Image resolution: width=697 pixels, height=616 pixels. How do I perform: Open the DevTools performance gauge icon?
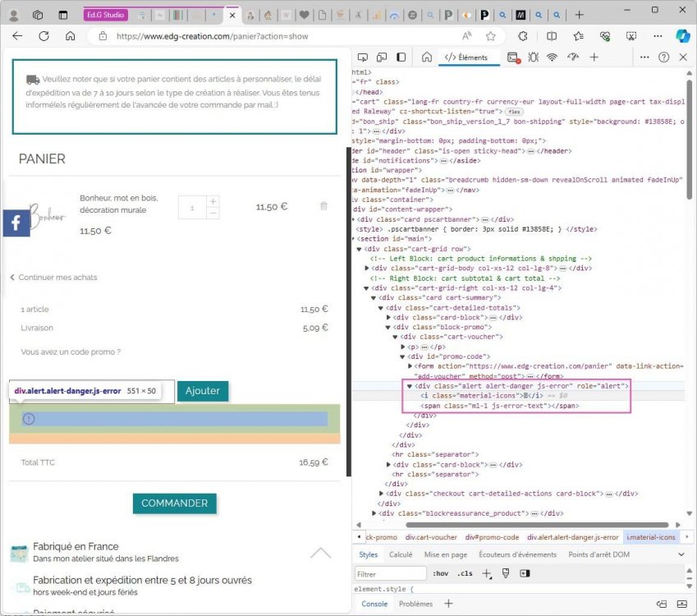coord(573,57)
